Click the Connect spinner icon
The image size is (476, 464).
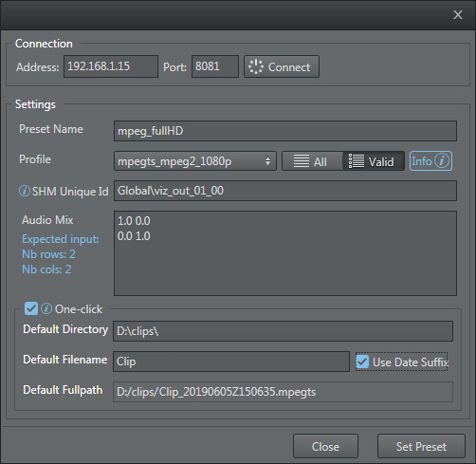pos(255,66)
